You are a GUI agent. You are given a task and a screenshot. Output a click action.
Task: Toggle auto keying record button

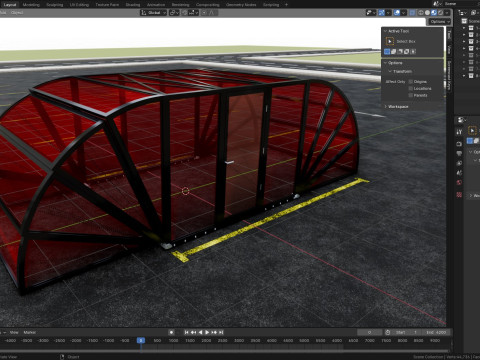[x=171, y=332]
